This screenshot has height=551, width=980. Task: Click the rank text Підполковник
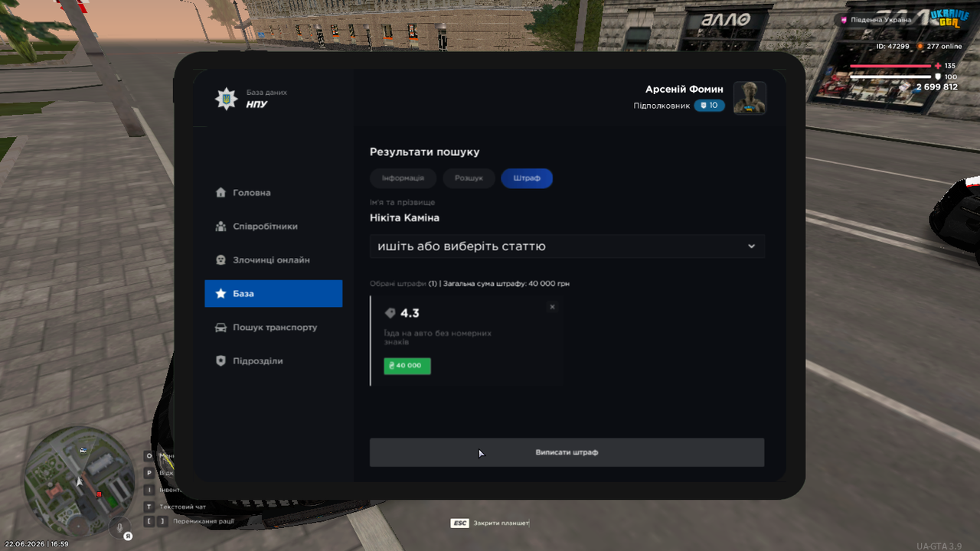pyautogui.click(x=662, y=106)
